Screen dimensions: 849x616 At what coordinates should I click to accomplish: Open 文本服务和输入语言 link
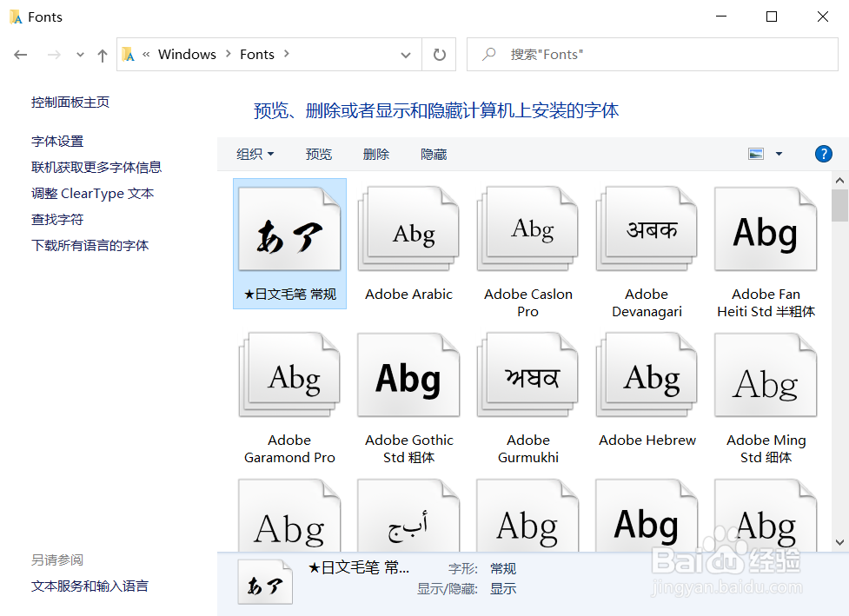coord(90,586)
